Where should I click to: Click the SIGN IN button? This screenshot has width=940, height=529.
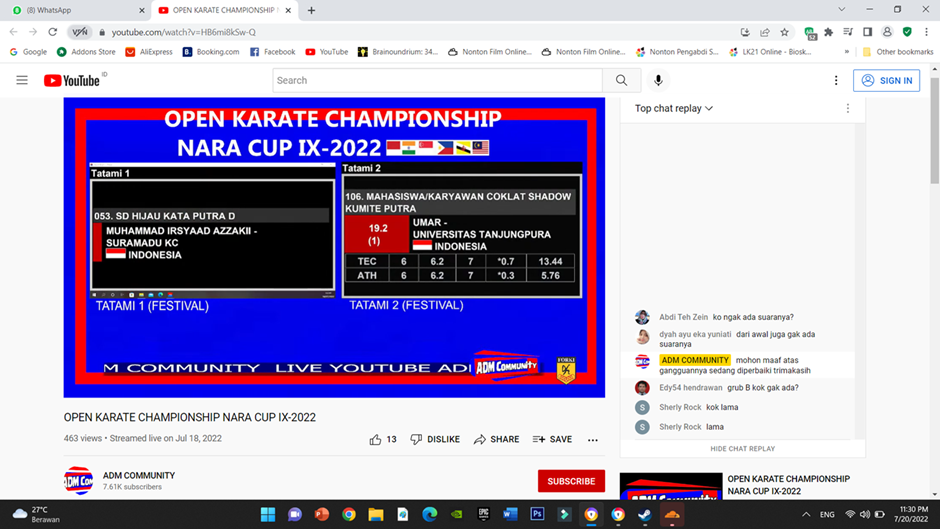pyautogui.click(x=886, y=80)
